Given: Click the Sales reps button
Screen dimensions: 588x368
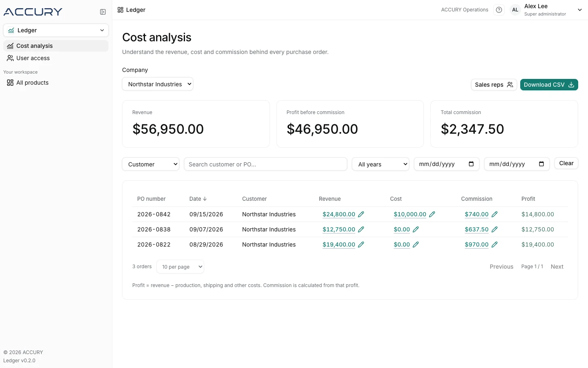Looking at the screenshot, I should 494,85.
